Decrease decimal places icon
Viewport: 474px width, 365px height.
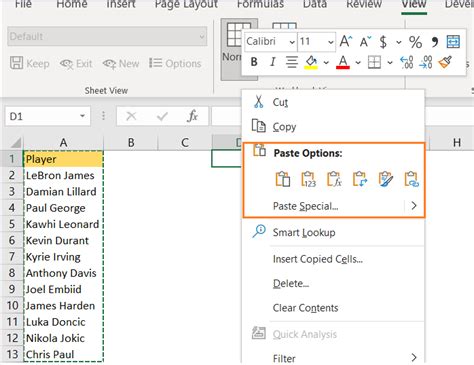426,62
